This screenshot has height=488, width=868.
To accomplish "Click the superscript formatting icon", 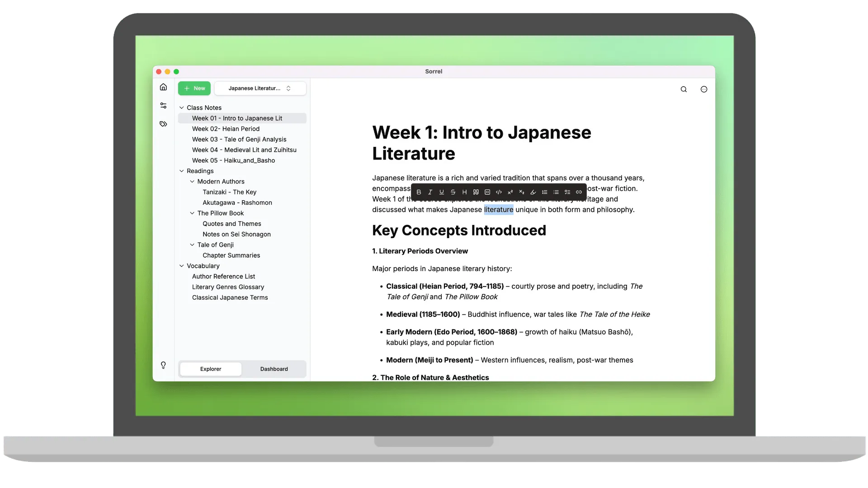I will pyautogui.click(x=510, y=192).
